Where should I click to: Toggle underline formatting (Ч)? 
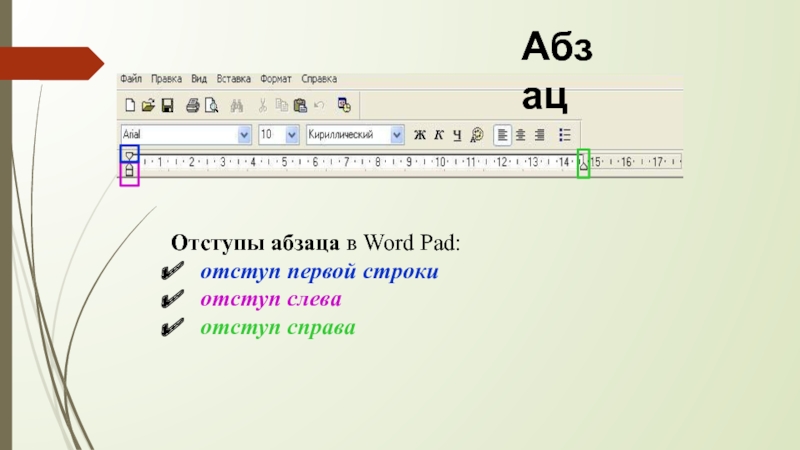click(456, 134)
